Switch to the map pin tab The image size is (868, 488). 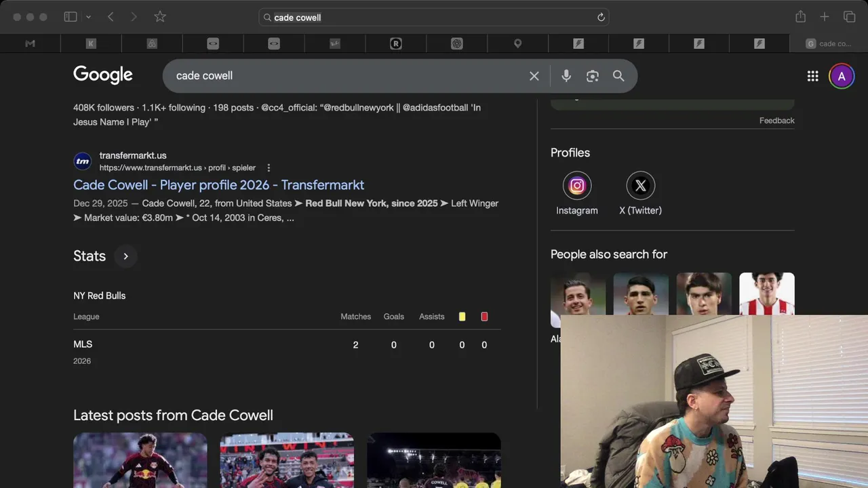click(517, 43)
